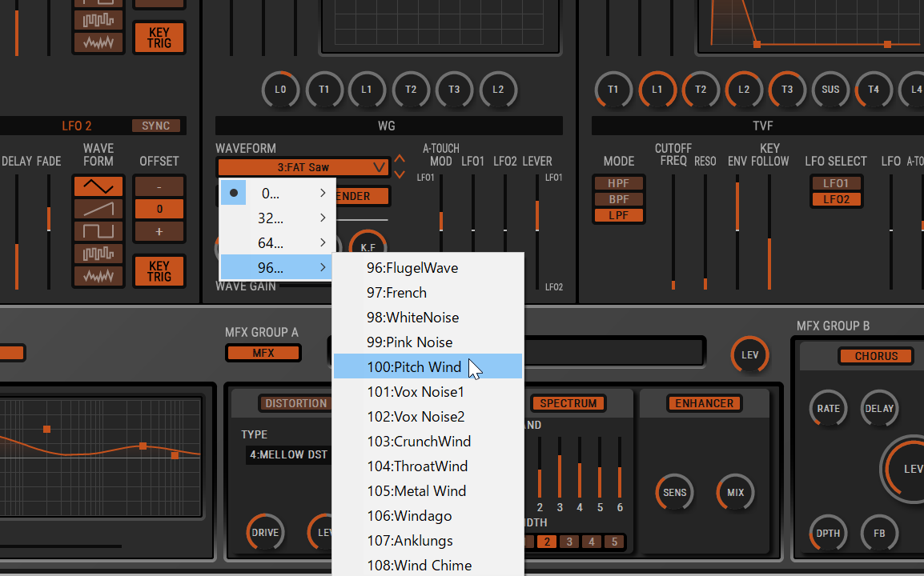Adjust the TVF envelope L1 knob
The height and width of the screenshot is (576, 924).
657,90
